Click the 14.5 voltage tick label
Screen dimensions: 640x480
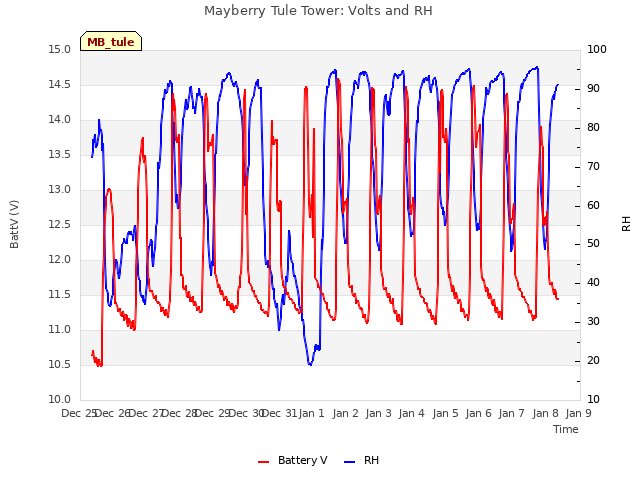click(60, 85)
